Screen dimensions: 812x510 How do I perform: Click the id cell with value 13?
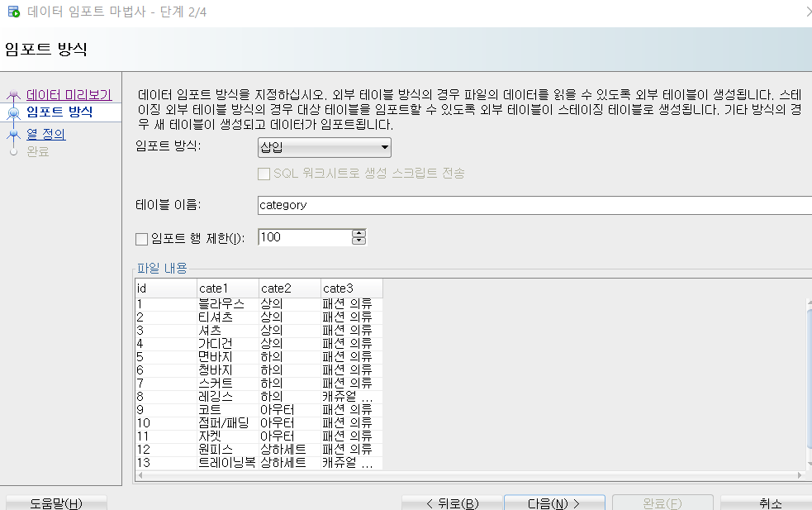166,462
